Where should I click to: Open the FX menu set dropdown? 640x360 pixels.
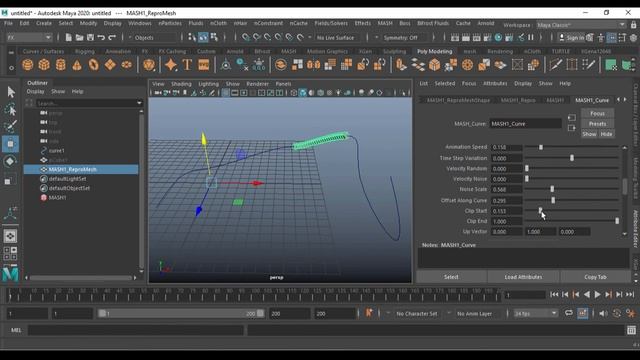tap(29, 38)
